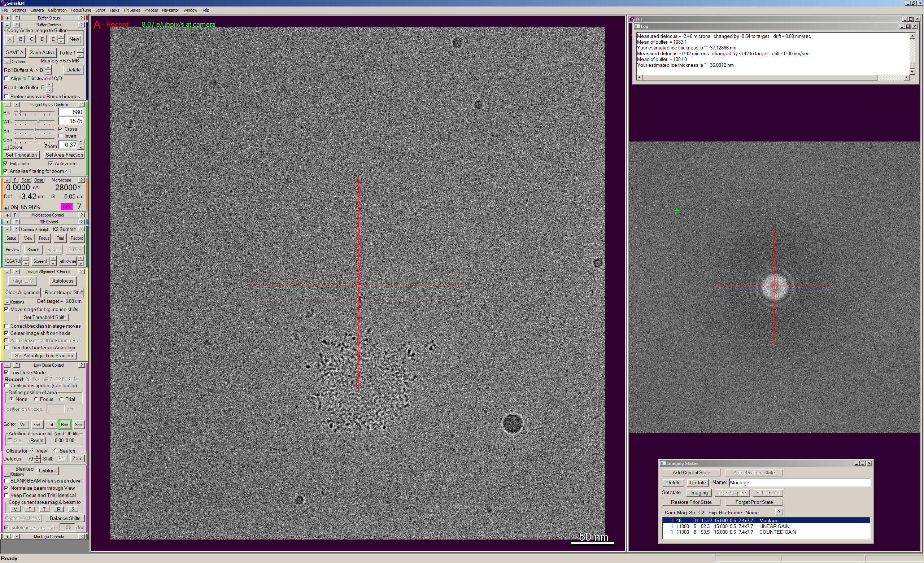Click the Record camera button
The width and height of the screenshot is (924, 563).
pyautogui.click(x=77, y=239)
